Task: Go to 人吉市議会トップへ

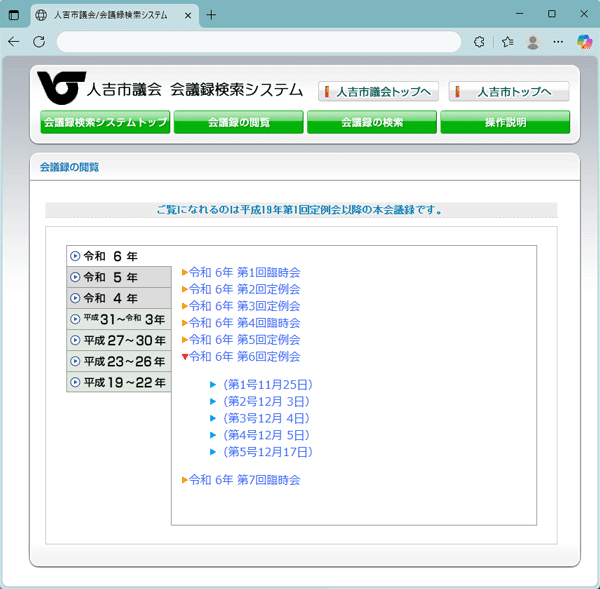Action: pos(378,91)
